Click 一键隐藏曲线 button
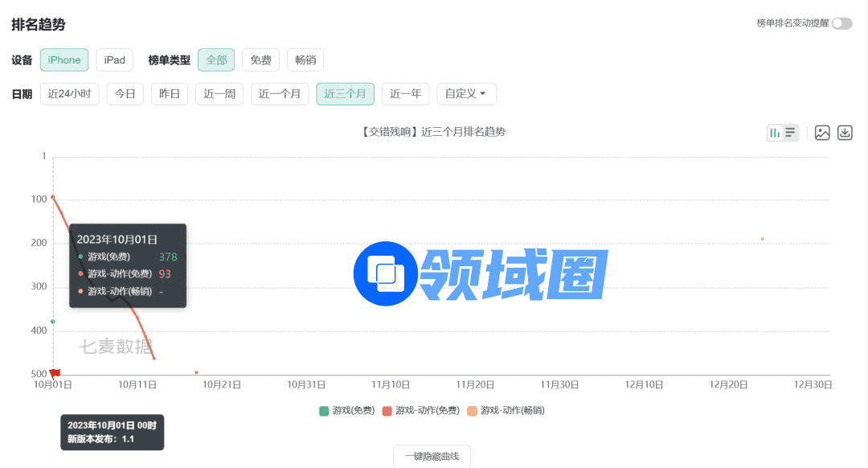Screen dimensions: 868x468 432,456
